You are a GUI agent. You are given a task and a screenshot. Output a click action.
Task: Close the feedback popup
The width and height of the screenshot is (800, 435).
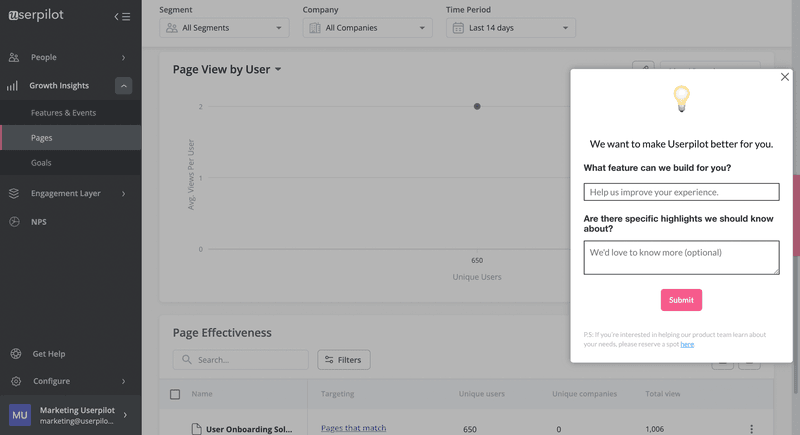tap(785, 76)
